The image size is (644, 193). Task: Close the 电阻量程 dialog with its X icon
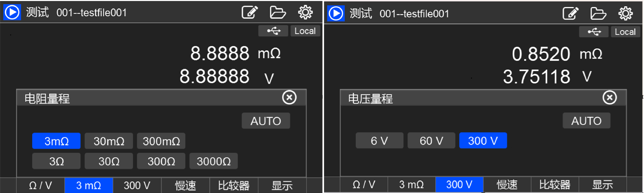pos(289,98)
